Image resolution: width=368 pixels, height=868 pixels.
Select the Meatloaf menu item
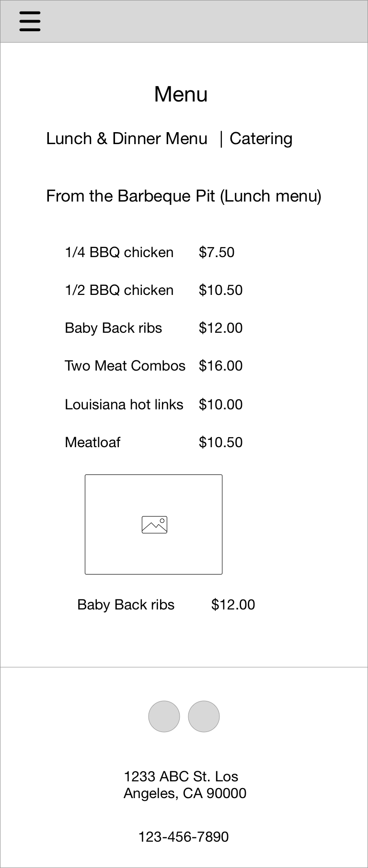[x=92, y=442]
